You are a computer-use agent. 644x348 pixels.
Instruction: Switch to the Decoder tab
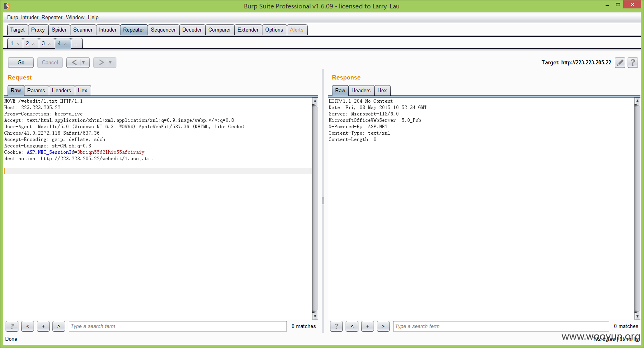[x=192, y=30]
